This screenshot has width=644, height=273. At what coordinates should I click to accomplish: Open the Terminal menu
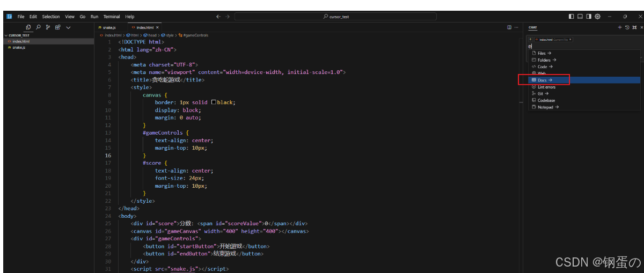tap(112, 17)
